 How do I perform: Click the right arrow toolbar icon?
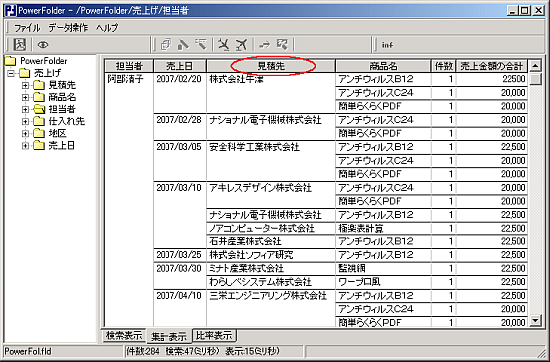[x=265, y=45]
